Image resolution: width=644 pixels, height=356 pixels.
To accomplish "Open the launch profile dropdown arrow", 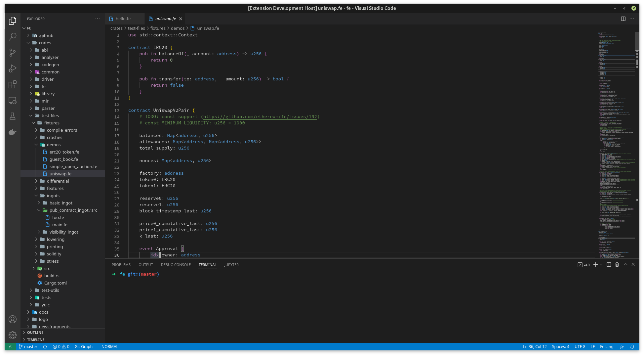I will (x=601, y=265).
